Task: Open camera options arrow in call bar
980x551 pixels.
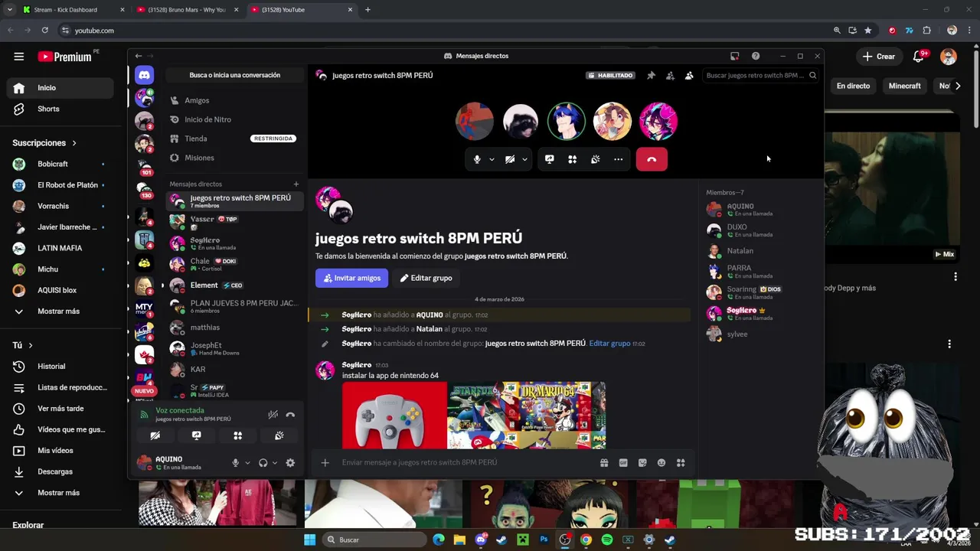Action: (524, 159)
